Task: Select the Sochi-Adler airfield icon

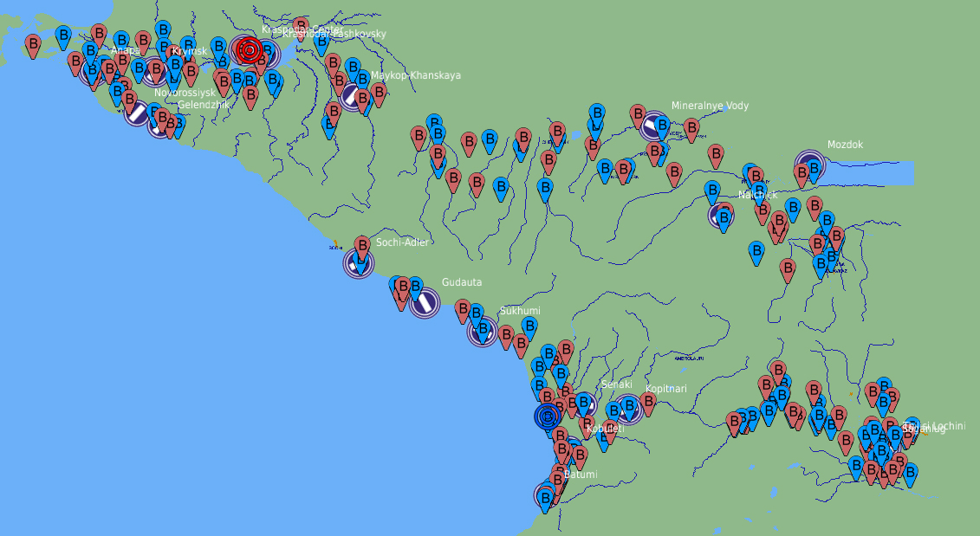Action: (x=359, y=262)
